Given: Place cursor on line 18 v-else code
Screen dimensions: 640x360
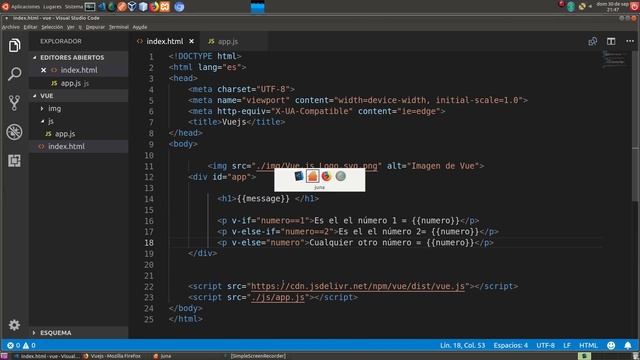Looking at the screenshot, I should click(x=355, y=242).
